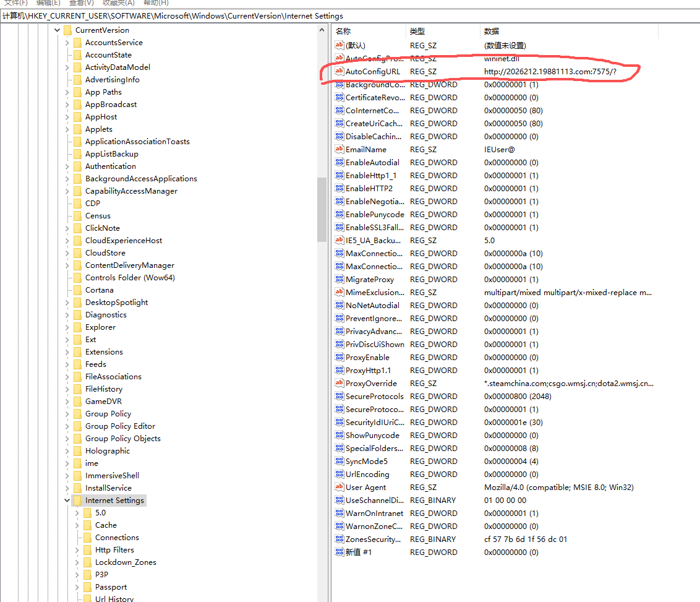Expand the 5.0 subkey

click(77, 513)
